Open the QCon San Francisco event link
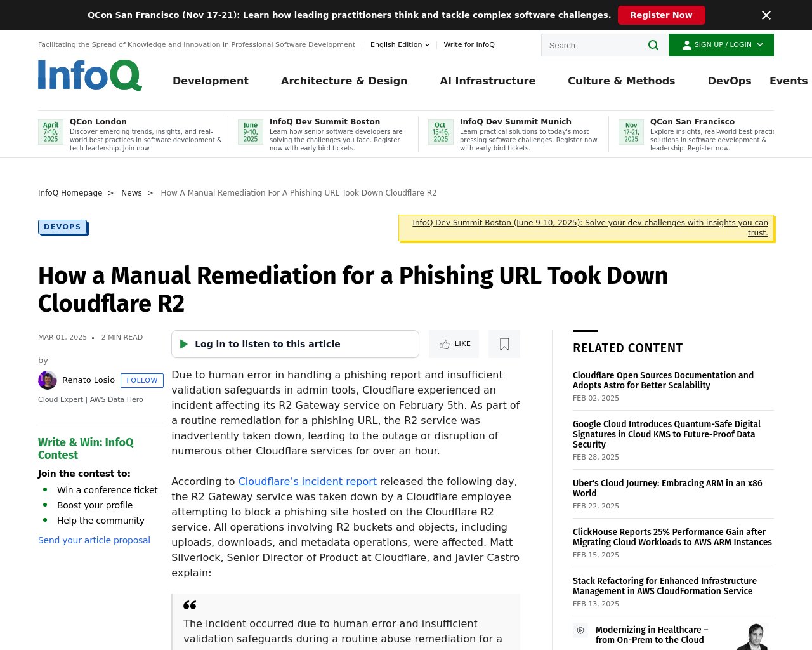 pyautogui.click(x=692, y=121)
